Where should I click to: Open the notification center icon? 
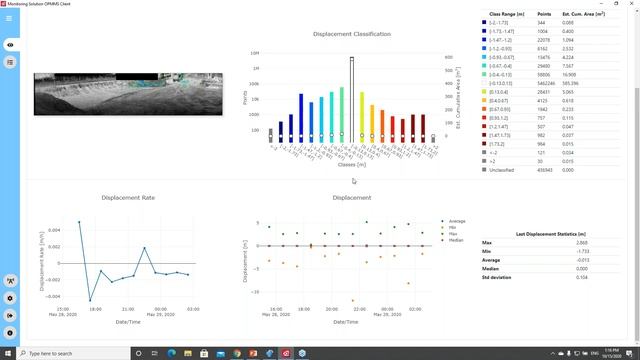coord(629,353)
